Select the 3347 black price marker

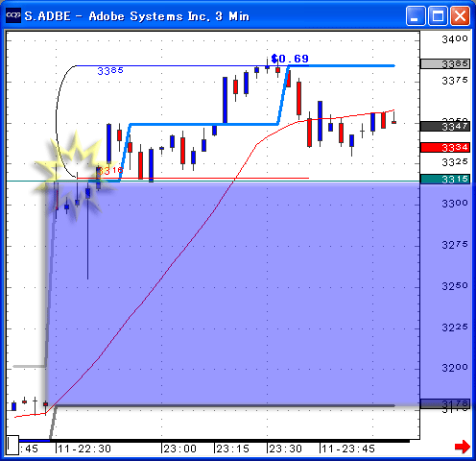pyautogui.click(x=445, y=126)
